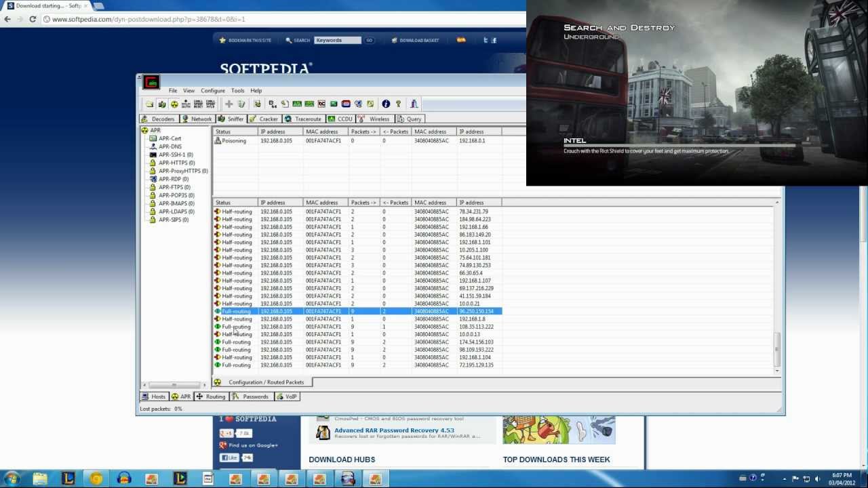The height and width of the screenshot is (488, 868).
Task: Switch to the Wireless tab
Action: 374,119
